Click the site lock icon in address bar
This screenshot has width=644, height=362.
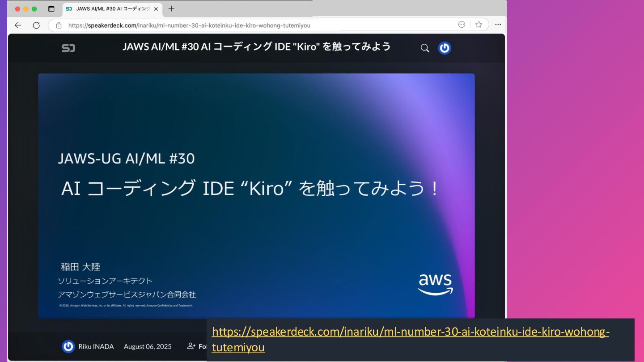(x=59, y=25)
